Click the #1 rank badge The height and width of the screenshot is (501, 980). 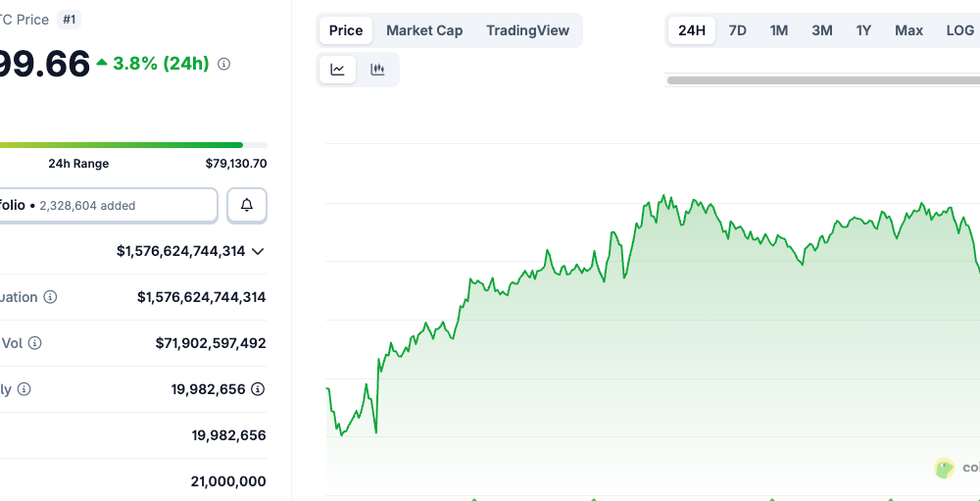(70, 20)
